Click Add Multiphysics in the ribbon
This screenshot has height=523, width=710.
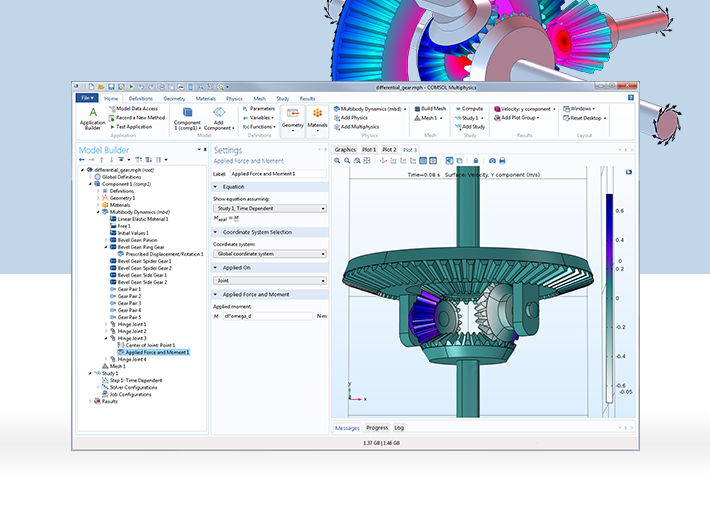pos(356,127)
